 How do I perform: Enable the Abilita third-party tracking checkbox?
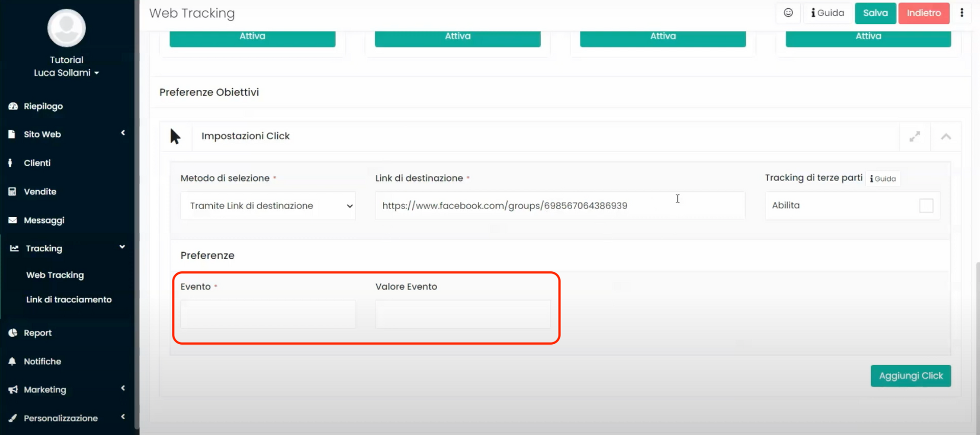coord(926,206)
